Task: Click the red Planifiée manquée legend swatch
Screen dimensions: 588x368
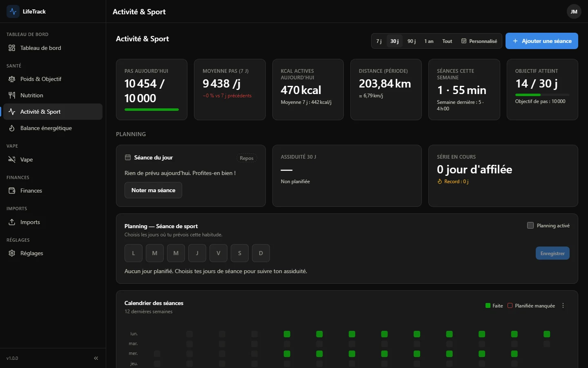Action: coord(510,305)
